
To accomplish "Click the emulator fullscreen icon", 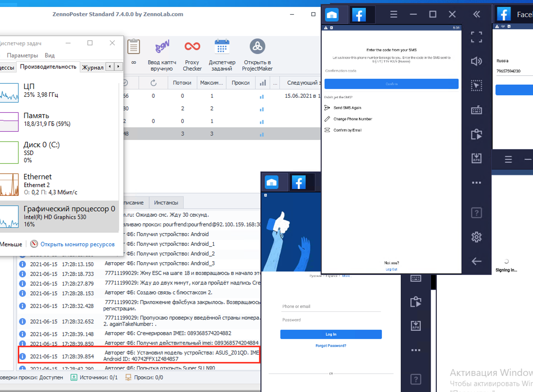I will point(476,37).
